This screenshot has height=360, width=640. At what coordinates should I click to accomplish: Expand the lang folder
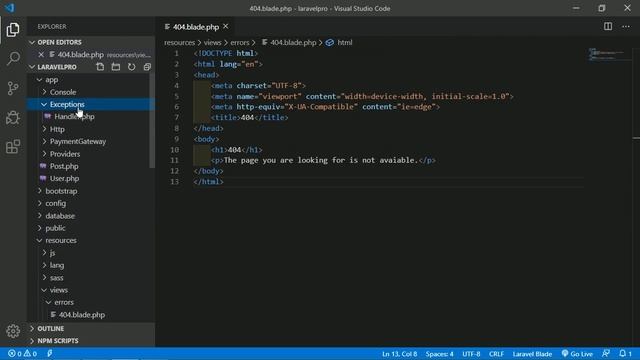pos(44,265)
